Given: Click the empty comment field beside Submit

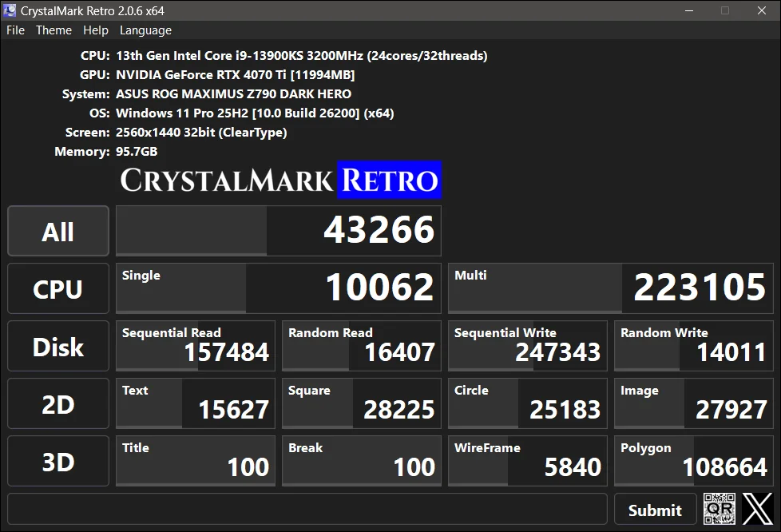Looking at the screenshot, I should pyautogui.click(x=307, y=509).
